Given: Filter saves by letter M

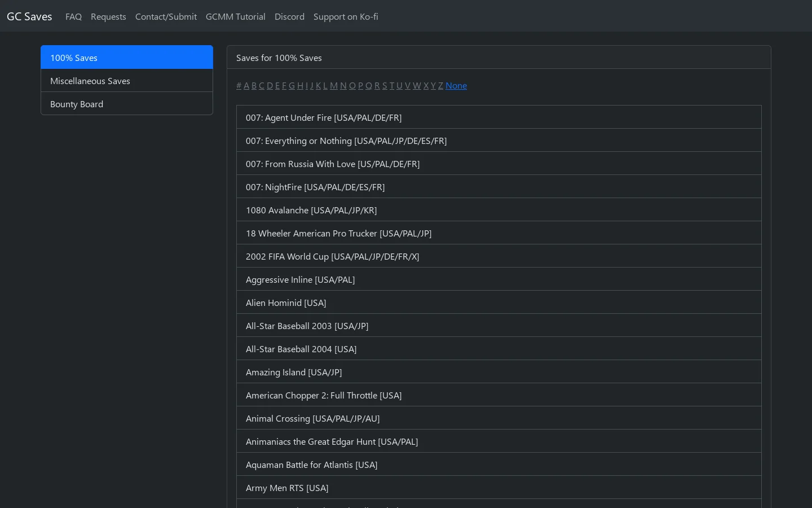Looking at the screenshot, I should 334,86.
